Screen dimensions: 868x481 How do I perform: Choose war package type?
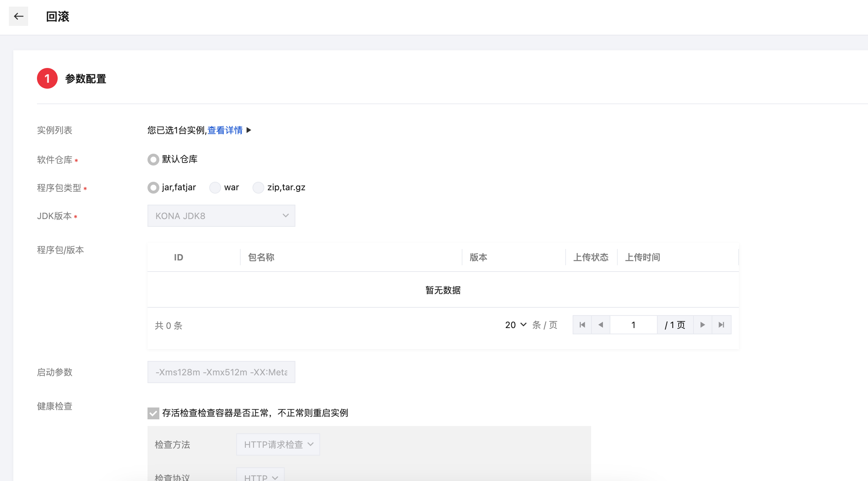click(x=215, y=188)
